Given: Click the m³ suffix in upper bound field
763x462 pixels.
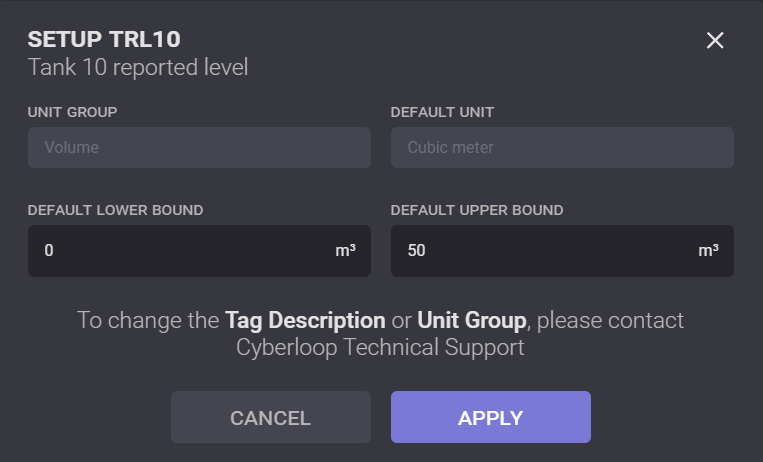Looking at the screenshot, I should tap(708, 250).
